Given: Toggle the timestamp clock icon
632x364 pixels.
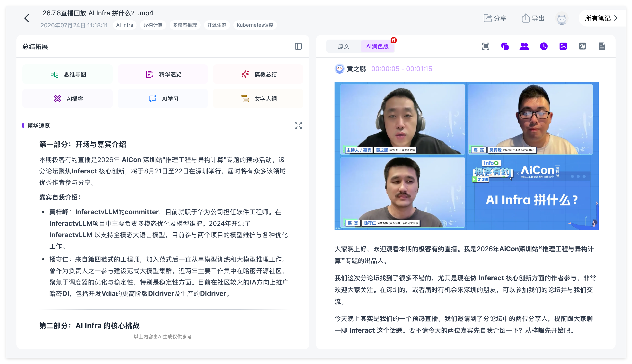Looking at the screenshot, I should click(x=544, y=46).
